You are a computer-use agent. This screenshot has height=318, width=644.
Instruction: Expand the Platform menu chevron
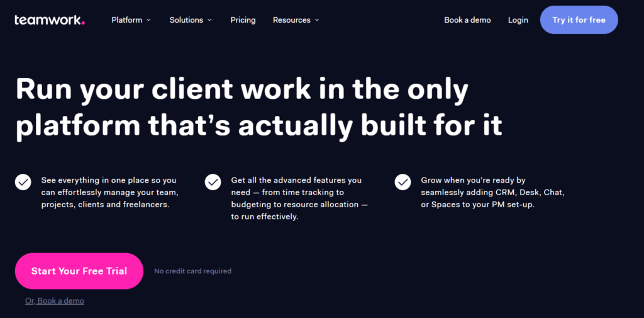148,20
